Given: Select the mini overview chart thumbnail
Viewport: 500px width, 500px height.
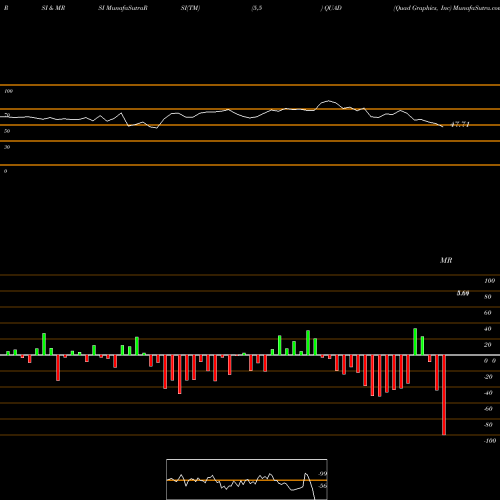Looking at the screenshot, I should tap(247, 479).
